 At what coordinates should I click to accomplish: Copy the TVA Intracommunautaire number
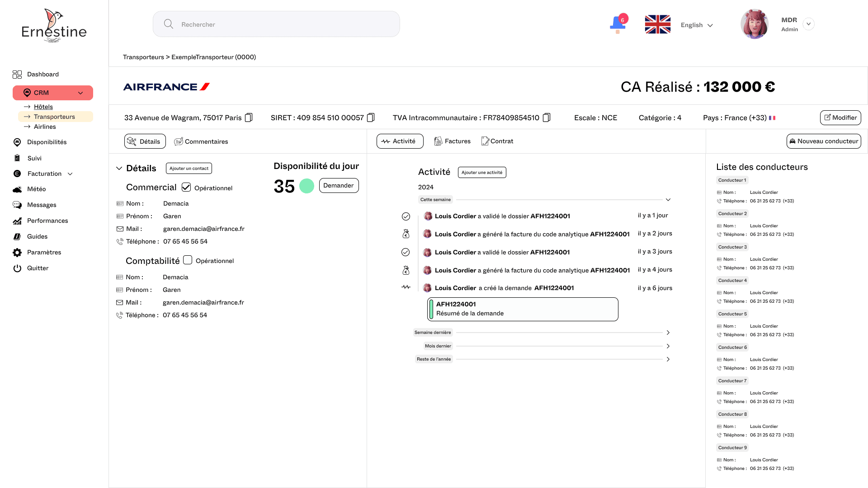click(546, 117)
